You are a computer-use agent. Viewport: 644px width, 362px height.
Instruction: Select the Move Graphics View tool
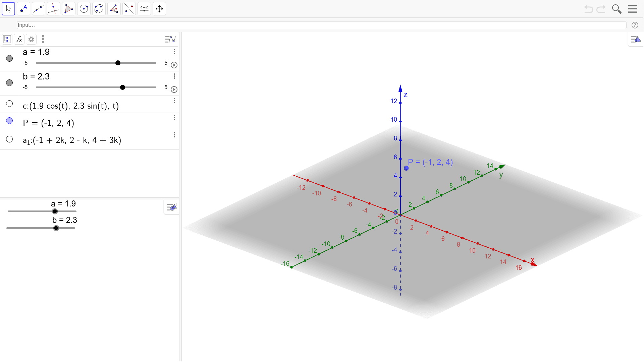(x=159, y=9)
